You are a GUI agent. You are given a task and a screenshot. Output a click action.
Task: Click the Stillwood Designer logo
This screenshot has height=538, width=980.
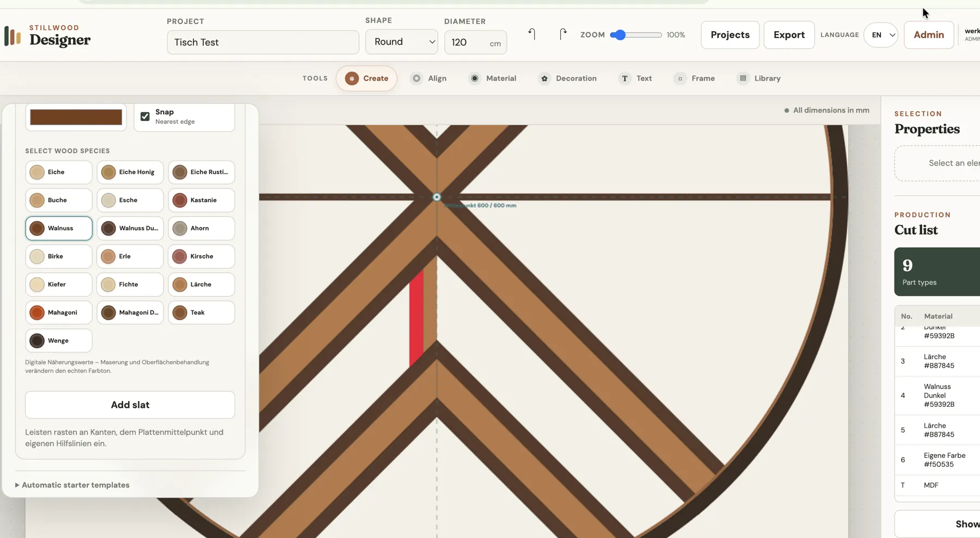(x=47, y=35)
